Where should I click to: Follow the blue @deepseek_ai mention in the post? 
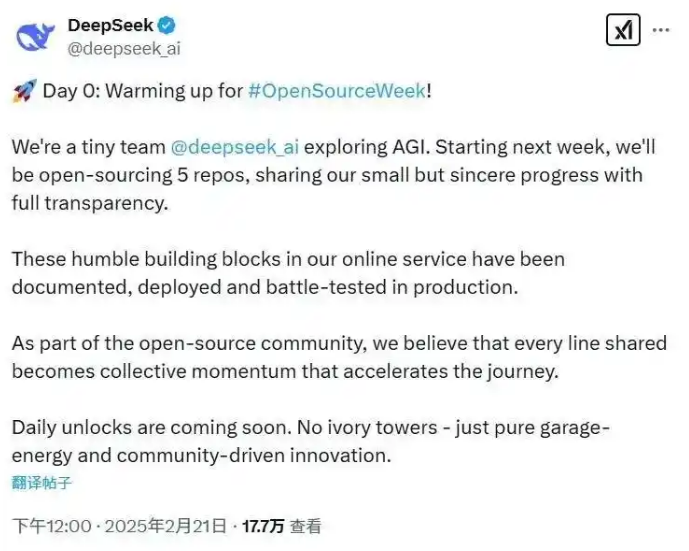tap(235, 147)
